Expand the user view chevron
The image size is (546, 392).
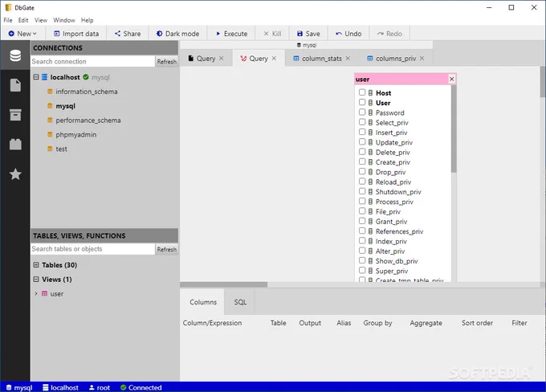[x=36, y=293]
